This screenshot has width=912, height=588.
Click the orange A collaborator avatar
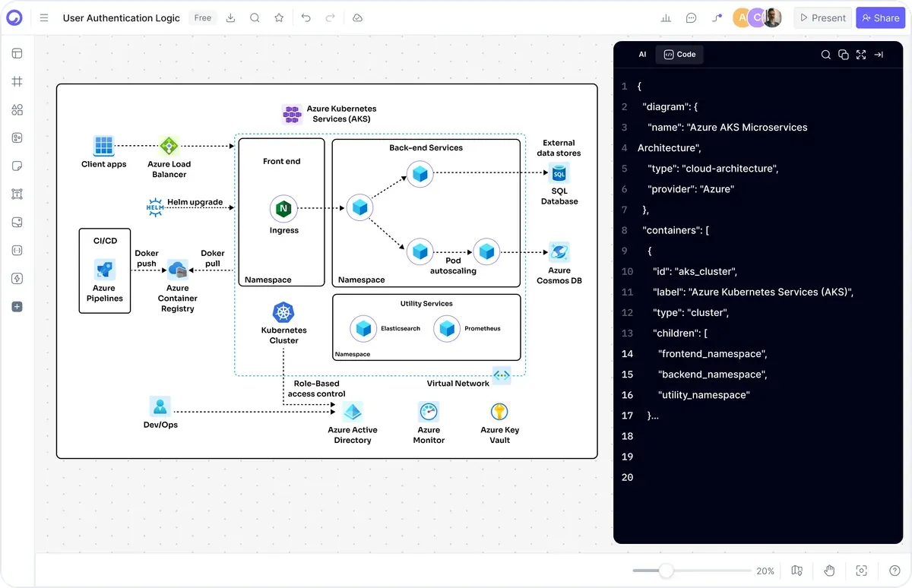741,18
